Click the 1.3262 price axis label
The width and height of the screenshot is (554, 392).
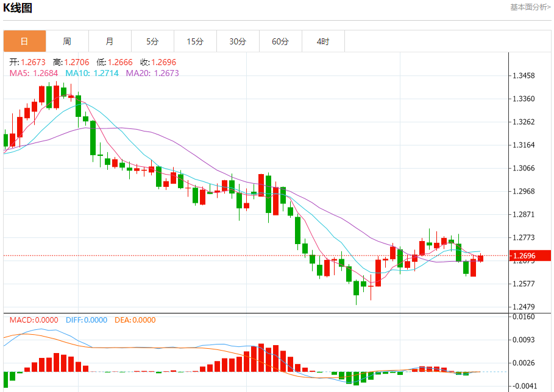(x=524, y=122)
